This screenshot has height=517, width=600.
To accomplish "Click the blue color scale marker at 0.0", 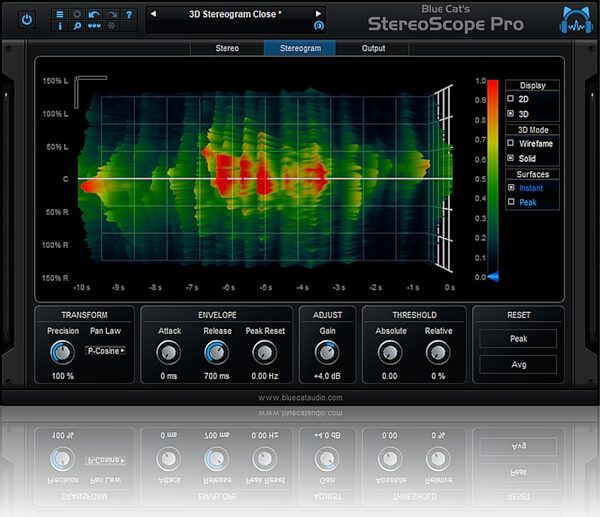I will click(x=493, y=276).
